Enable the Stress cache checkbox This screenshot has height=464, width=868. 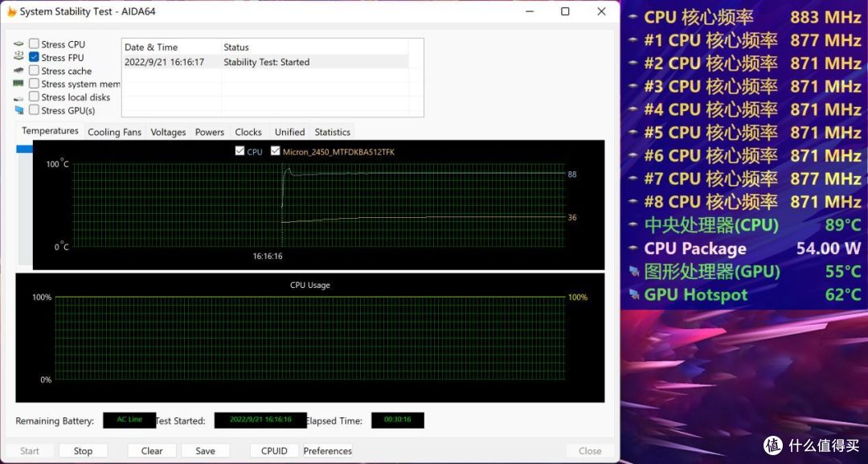click(34, 70)
